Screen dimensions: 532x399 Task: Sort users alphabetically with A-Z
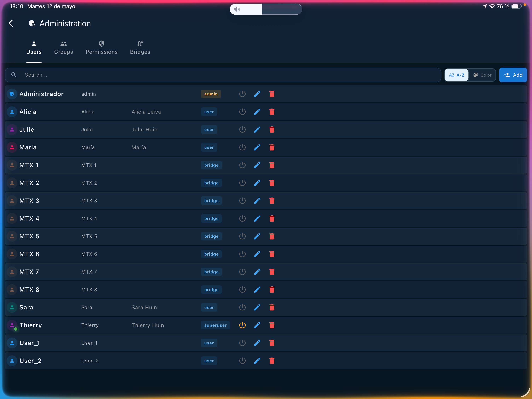(x=456, y=75)
